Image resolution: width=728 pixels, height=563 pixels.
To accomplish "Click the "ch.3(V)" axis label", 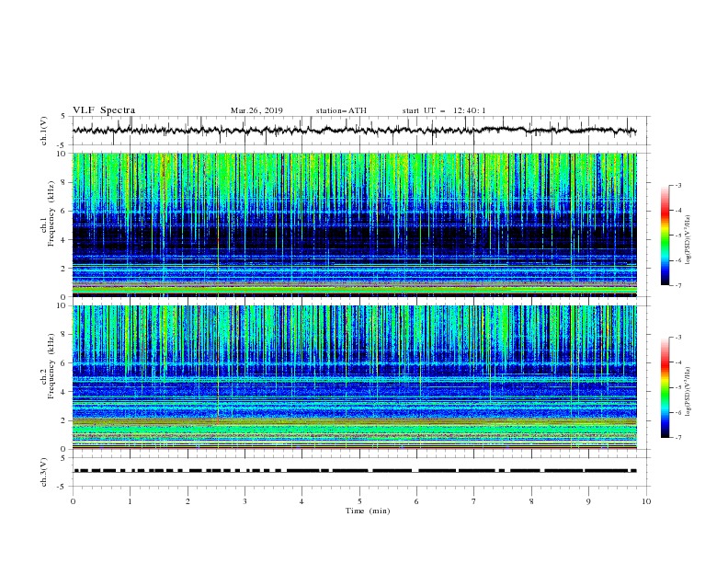I will coord(44,472).
